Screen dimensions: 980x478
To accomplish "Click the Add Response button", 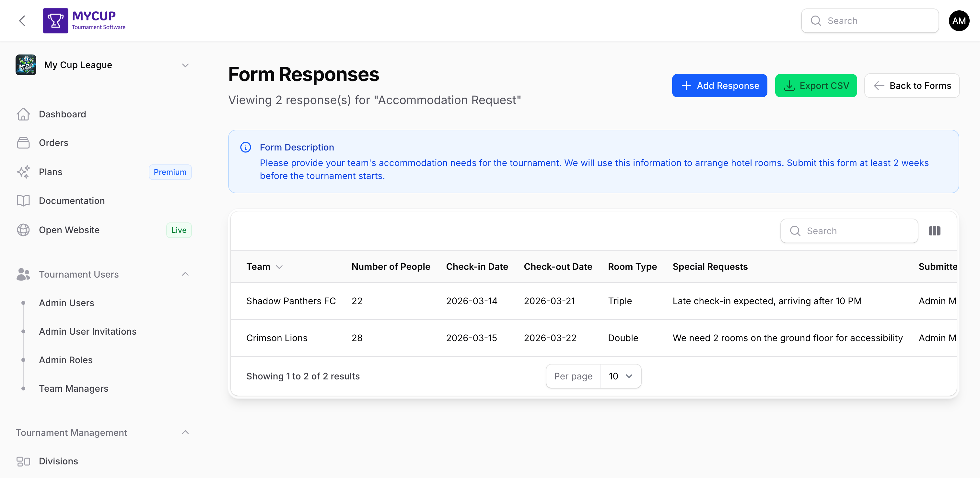I will click(x=719, y=86).
